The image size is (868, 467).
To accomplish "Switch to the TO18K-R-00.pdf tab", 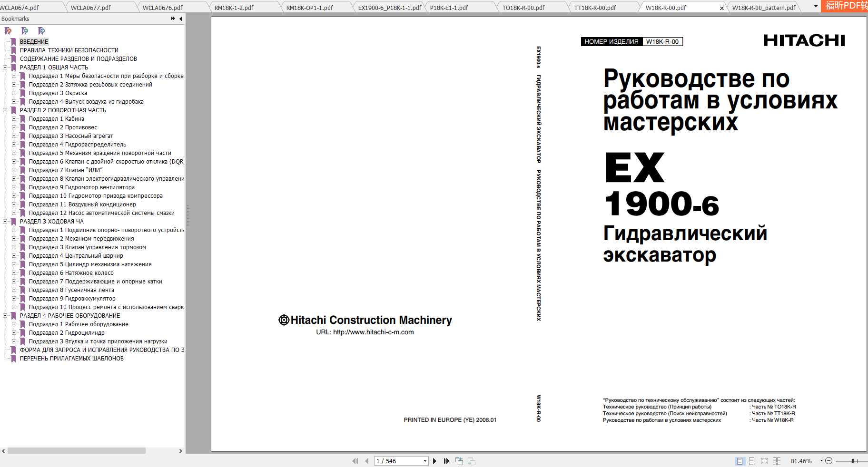I will 523,7.
